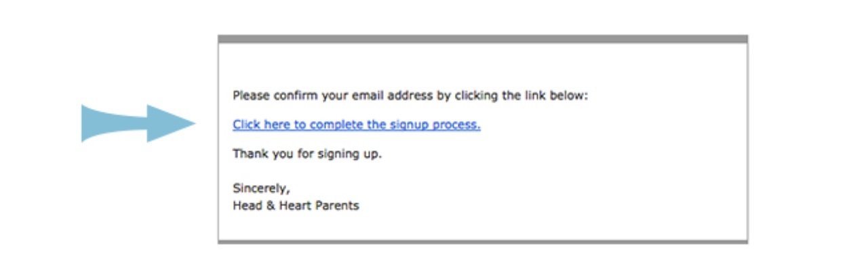Click the blue arrow graphic
This screenshot has width=868, height=267.
pos(139,123)
